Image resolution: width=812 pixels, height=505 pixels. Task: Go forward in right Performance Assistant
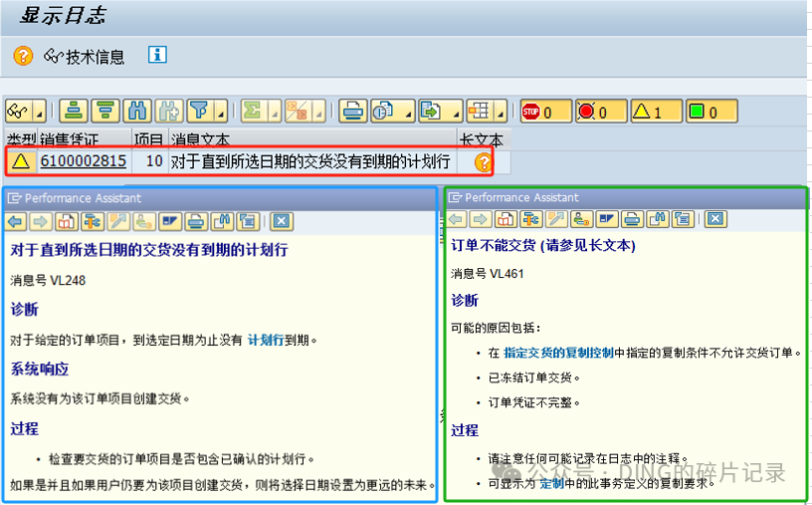[x=480, y=219]
